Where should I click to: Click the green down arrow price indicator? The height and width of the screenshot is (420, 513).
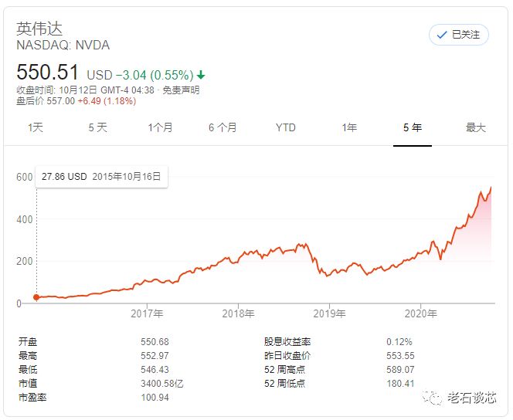pyautogui.click(x=201, y=75)
